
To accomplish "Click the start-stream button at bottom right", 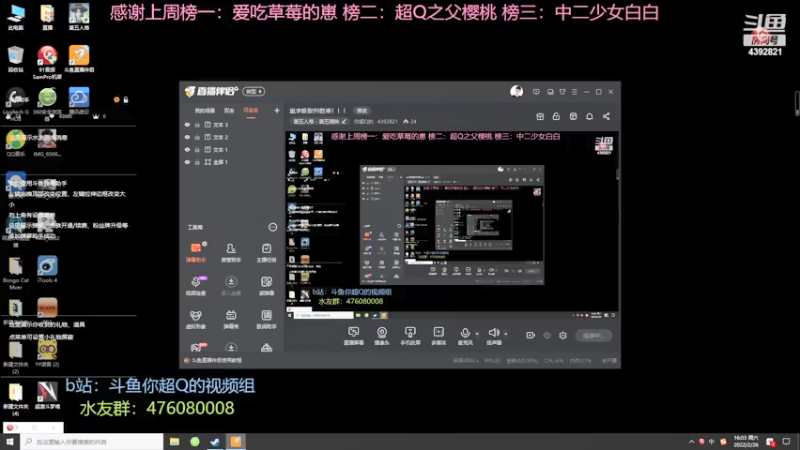I will tap(593, 336).
